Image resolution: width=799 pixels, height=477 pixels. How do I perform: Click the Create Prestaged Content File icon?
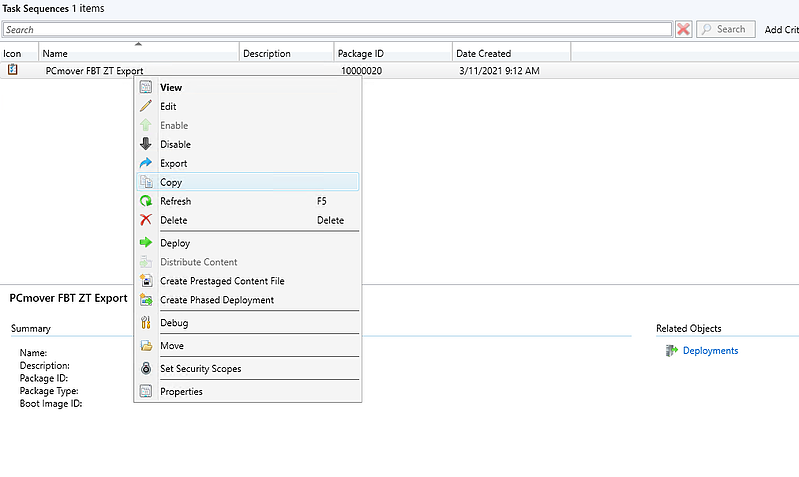tap(146, 281)
